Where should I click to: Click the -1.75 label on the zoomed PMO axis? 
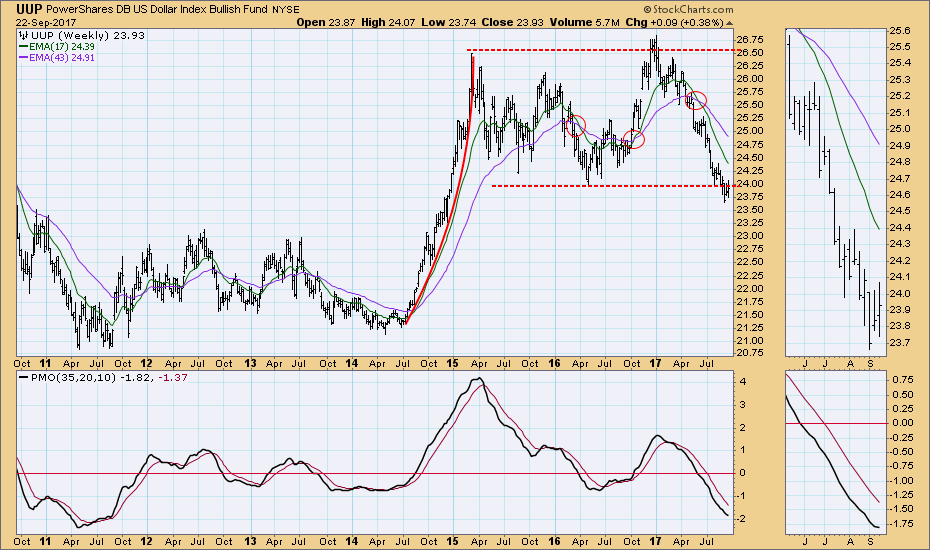[900, 524]
